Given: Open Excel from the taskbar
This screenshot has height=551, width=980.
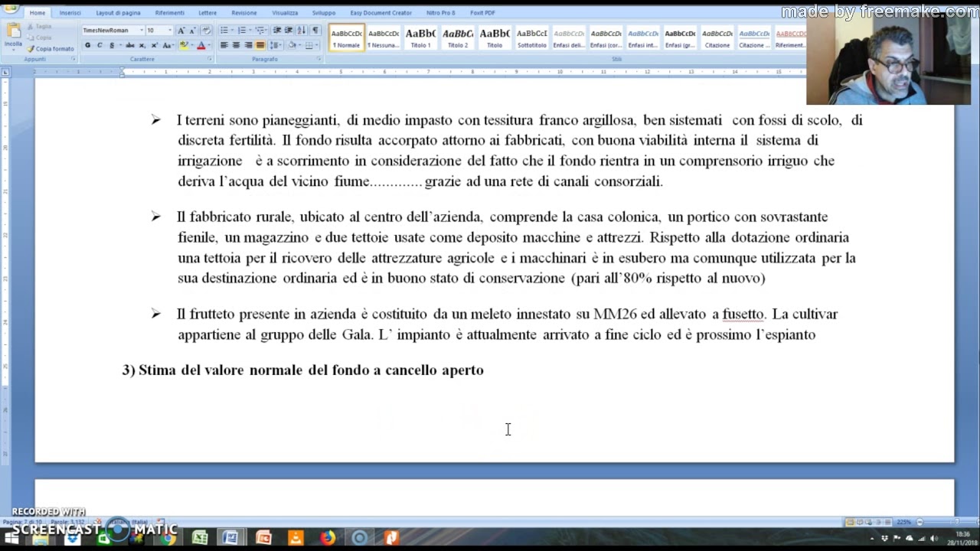Looking at the screenshot, I should [x=199, y=538].
